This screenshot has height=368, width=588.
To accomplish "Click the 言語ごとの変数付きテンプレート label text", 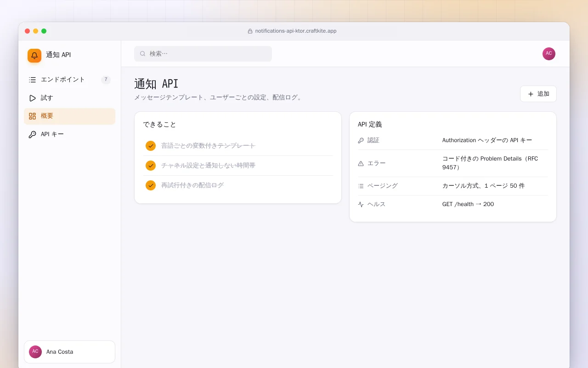I will 208,146.
